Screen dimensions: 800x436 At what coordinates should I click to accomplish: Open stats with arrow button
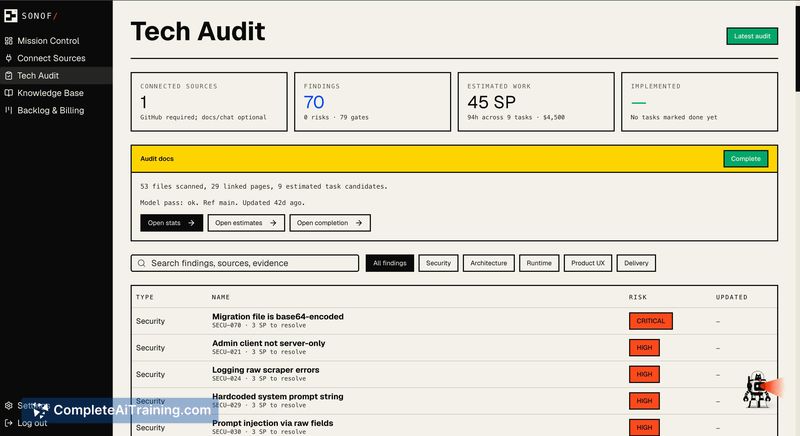[171, 223]
